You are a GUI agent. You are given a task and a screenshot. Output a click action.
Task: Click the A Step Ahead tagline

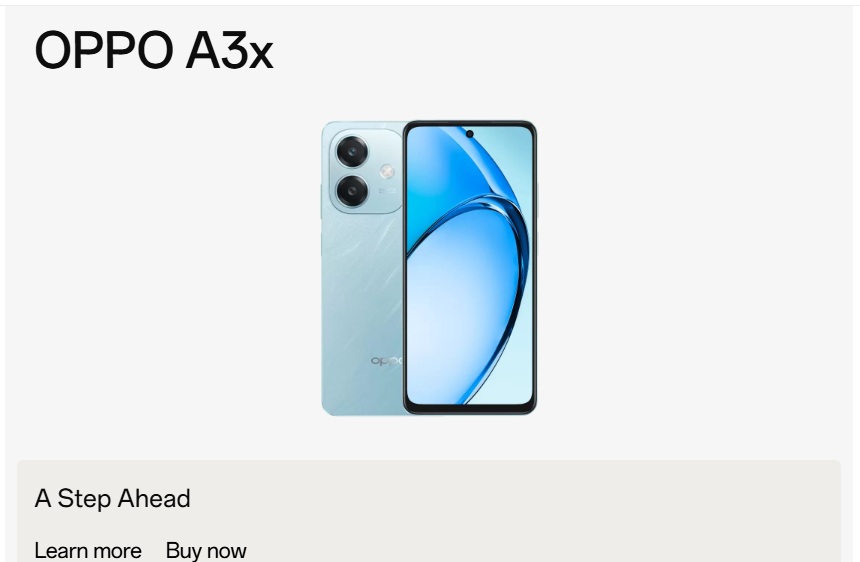pyautogui.click(x=112, y=498)
